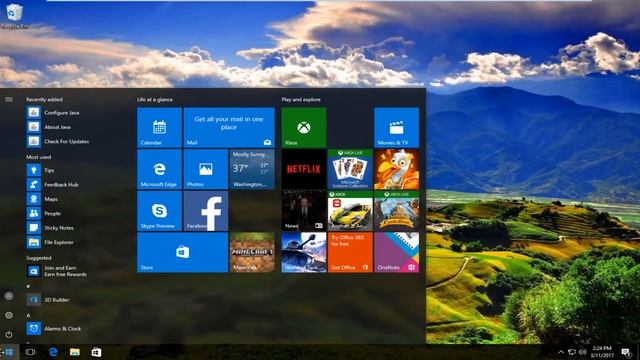The width and height of the screenshot is (640, 360).
Task: Launch the Microsoft Edge tile
Action: tap(159, 169)
